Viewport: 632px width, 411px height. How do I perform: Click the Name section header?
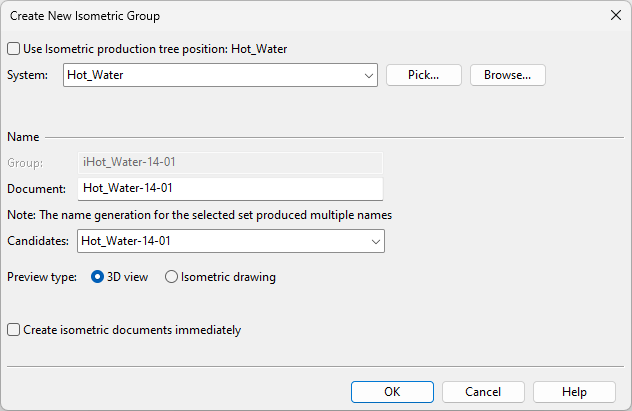point(23,136)
